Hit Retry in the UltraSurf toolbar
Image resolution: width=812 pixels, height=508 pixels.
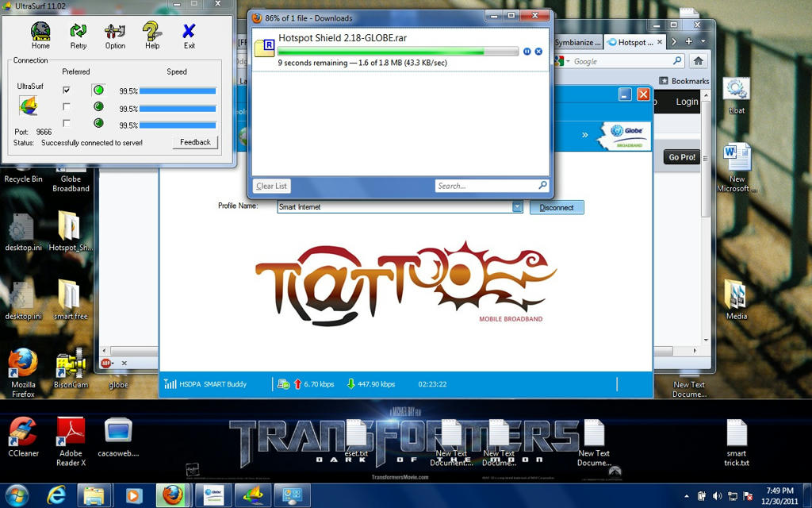click(x=79, y=35)
